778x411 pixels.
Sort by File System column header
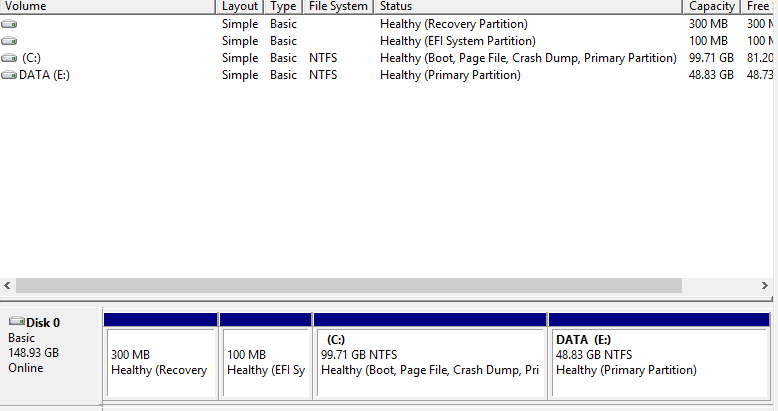click(x=338, y=7)
